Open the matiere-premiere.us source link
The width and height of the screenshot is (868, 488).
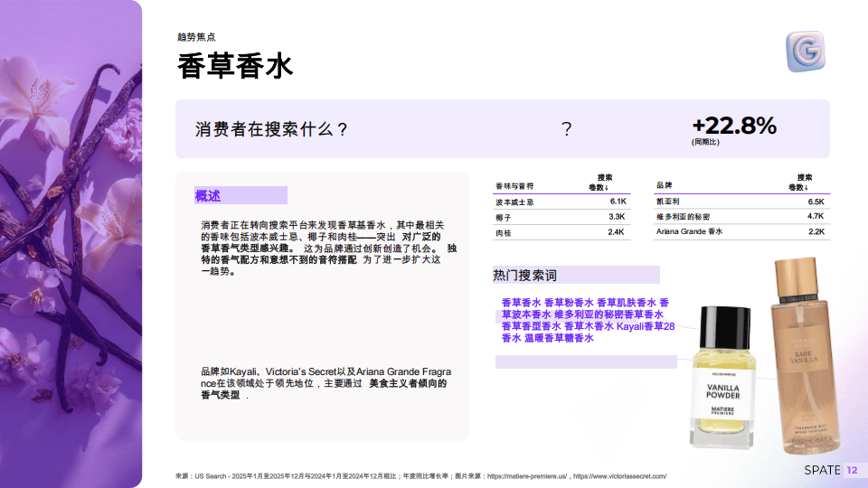(x=527, y=475)
